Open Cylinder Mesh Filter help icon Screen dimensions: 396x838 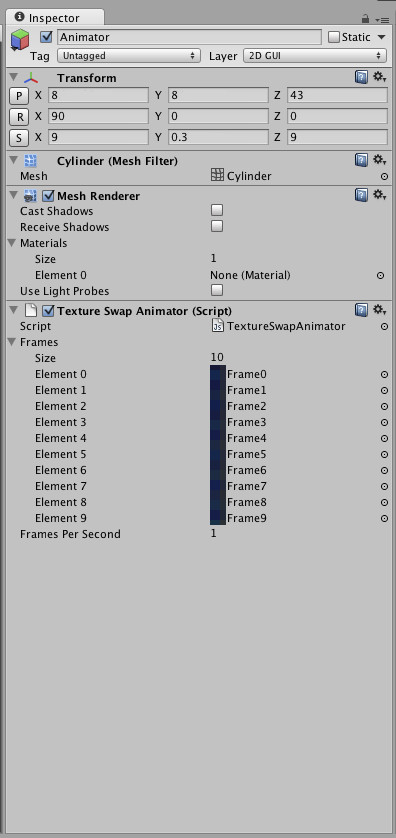coord(361,160)
